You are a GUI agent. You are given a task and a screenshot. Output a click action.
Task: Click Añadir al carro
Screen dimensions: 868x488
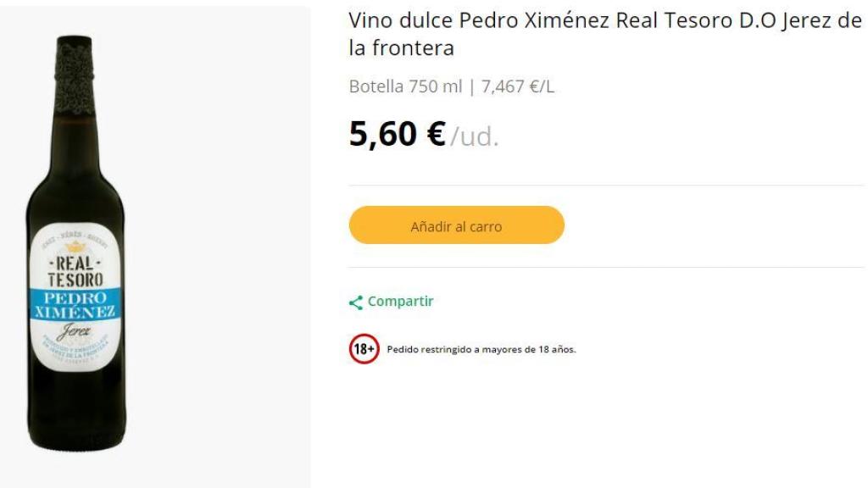pyautogui.click(x=456, y=226)
